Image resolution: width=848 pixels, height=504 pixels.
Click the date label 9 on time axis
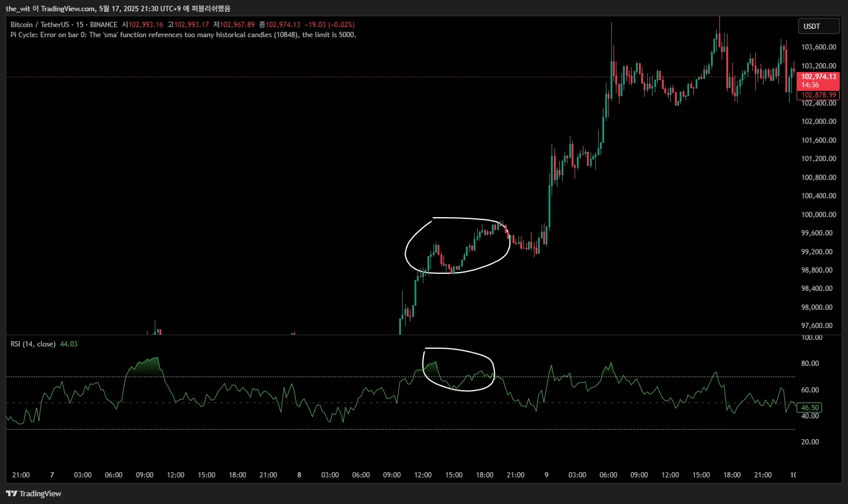(x=546, y=475)
